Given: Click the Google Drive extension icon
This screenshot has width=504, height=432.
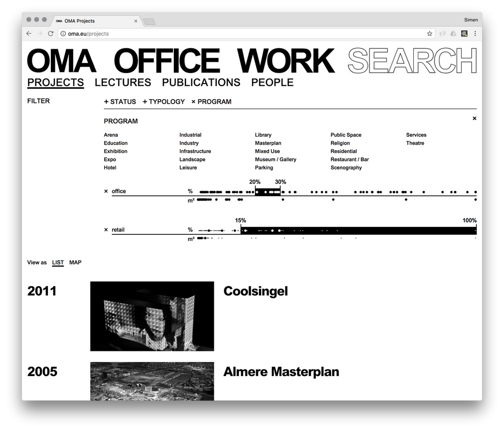Looking at the screenshot, I should pos(453,33).
